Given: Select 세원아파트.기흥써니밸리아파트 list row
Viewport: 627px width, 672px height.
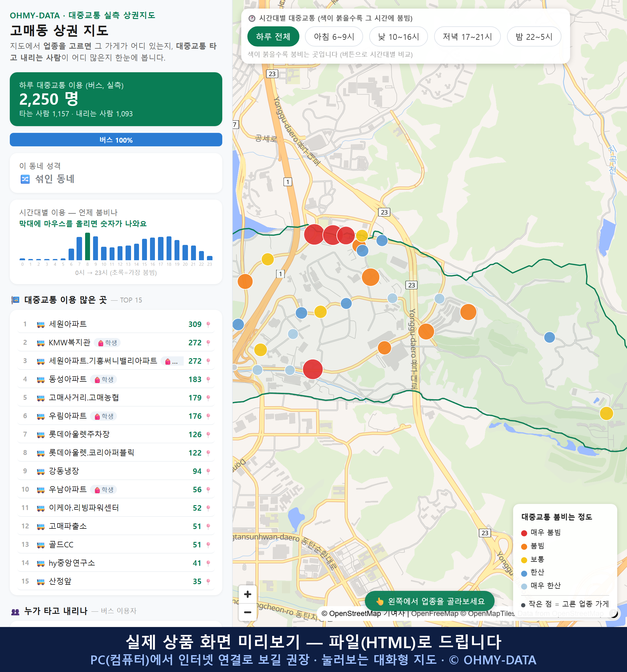Looking at the screenshot, I should (116, 361).
